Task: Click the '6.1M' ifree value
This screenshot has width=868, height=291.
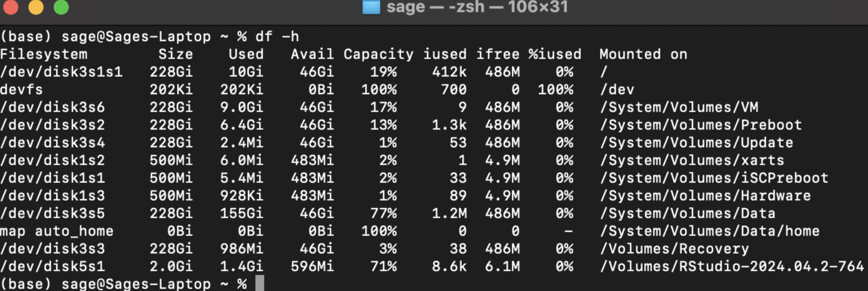Action: [x=502, y=266]
